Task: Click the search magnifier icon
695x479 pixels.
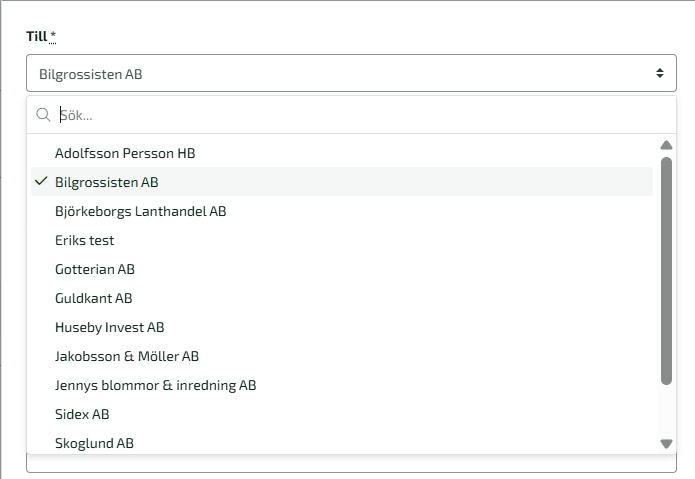Action: pyautogui.click(x=43, y=115)
